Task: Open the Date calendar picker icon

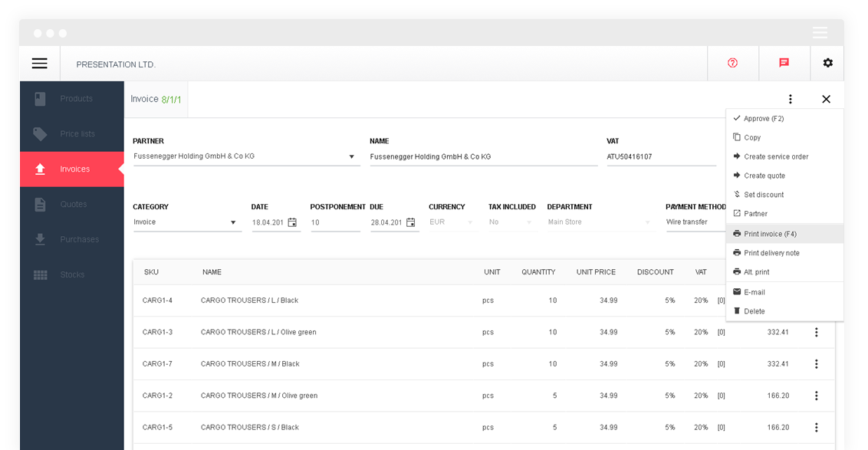Action: [292, 222]
